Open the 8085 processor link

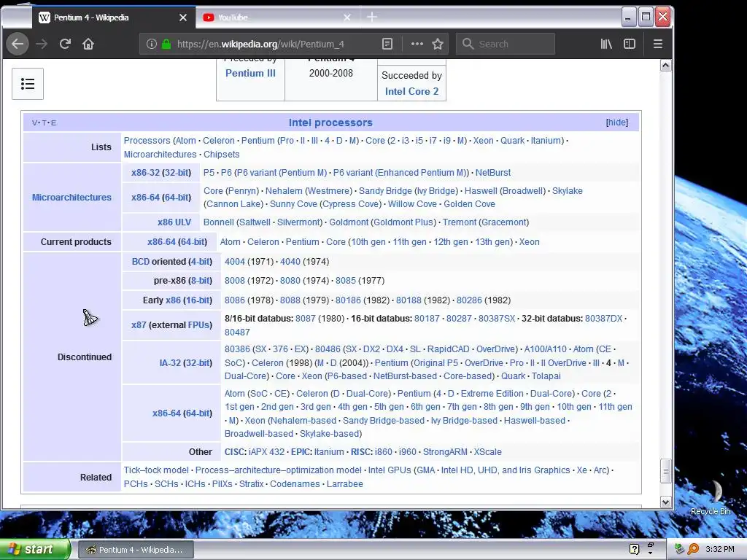pyautogui.click(x=345, y=281)
